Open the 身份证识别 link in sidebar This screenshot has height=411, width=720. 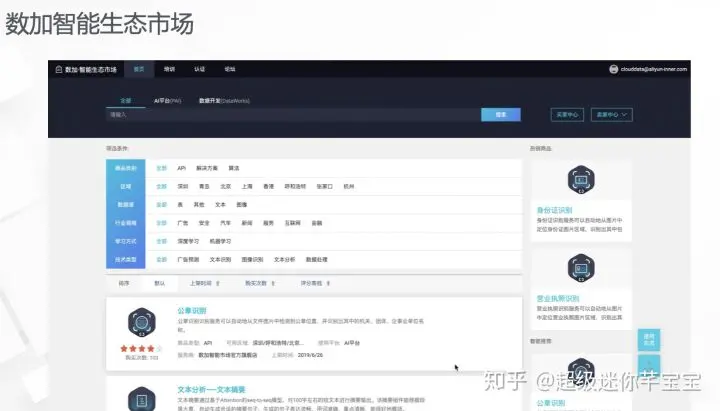(554, 210)
